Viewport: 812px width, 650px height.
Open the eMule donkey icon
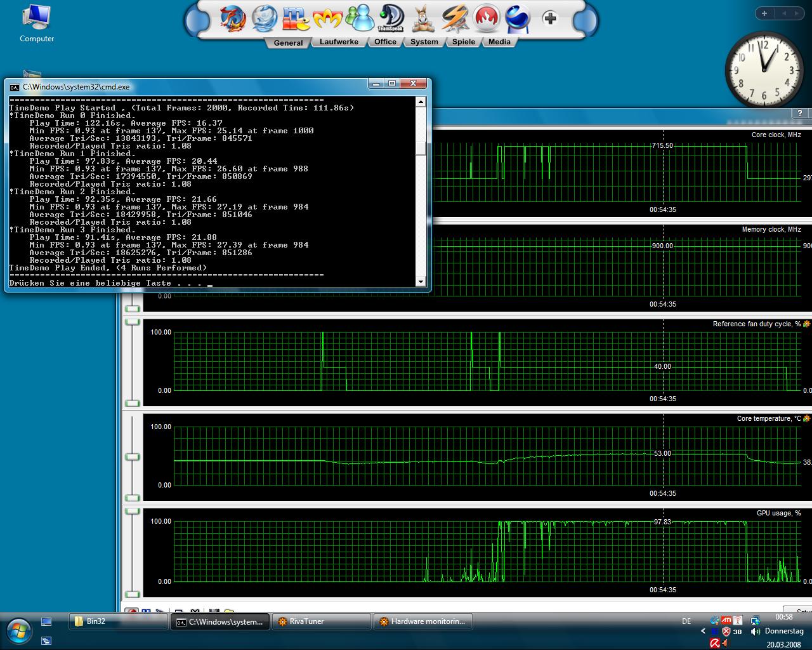pos(422,18)
